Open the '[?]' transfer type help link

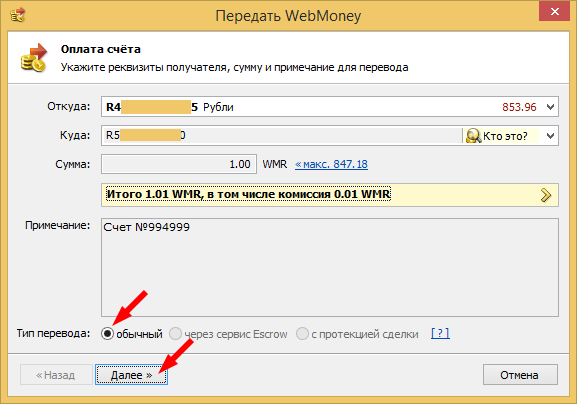tap(440, 333)
